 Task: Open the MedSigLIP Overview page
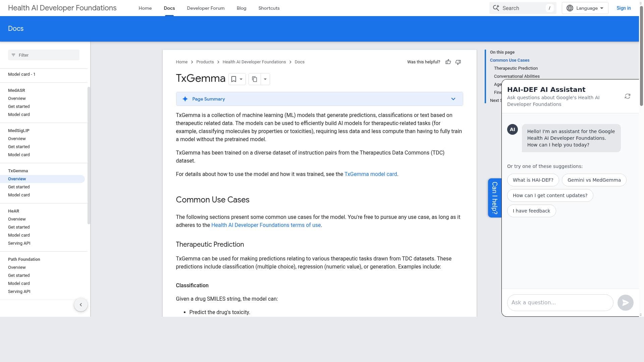17,139
